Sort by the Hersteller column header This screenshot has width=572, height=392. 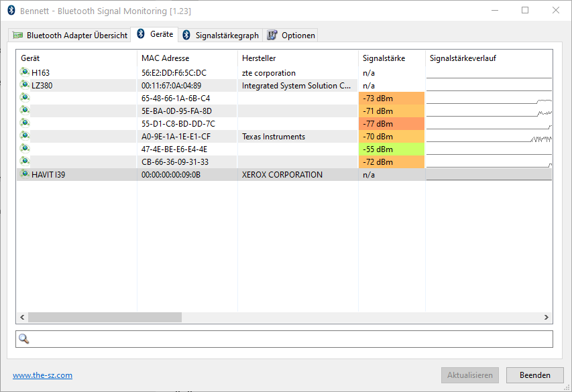tap(298, 58)
